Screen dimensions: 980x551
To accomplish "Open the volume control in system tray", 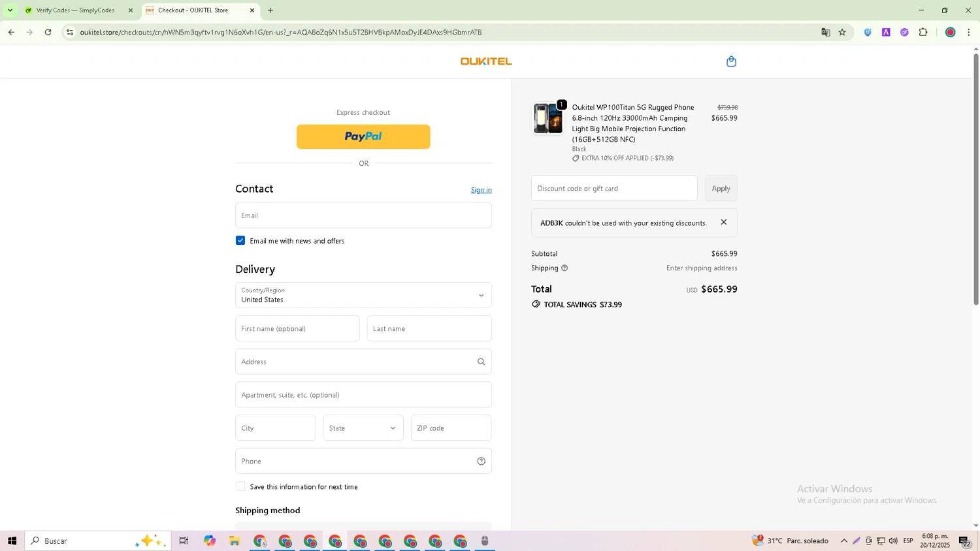I will [893, 541].
